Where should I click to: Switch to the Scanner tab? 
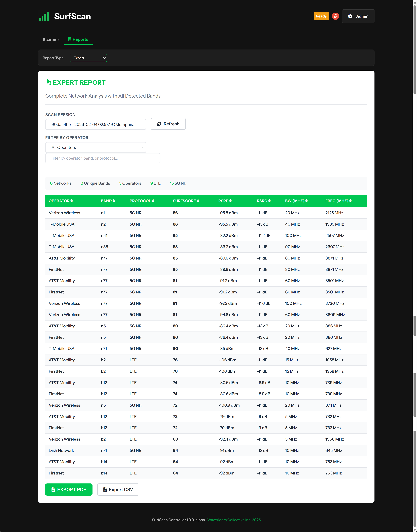pyautogui.click(x=51, y=40)
